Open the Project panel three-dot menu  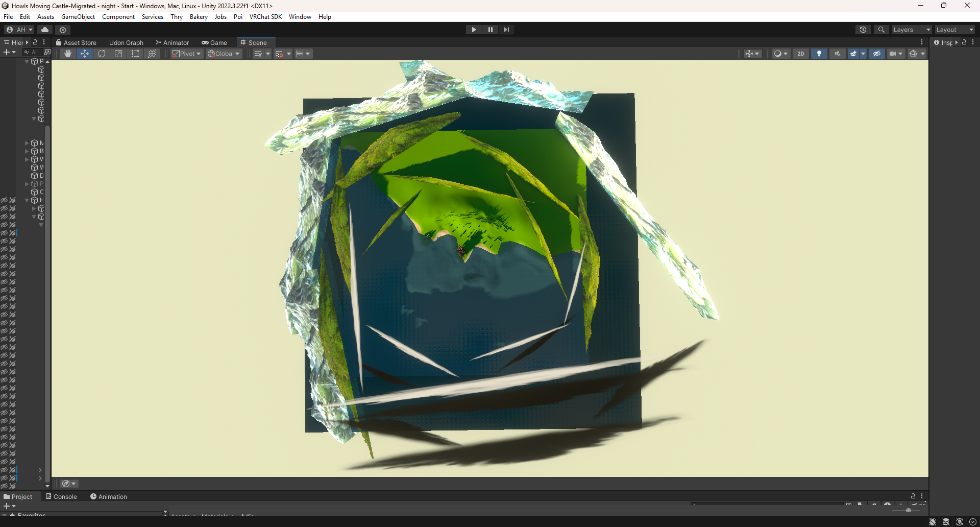922,496
